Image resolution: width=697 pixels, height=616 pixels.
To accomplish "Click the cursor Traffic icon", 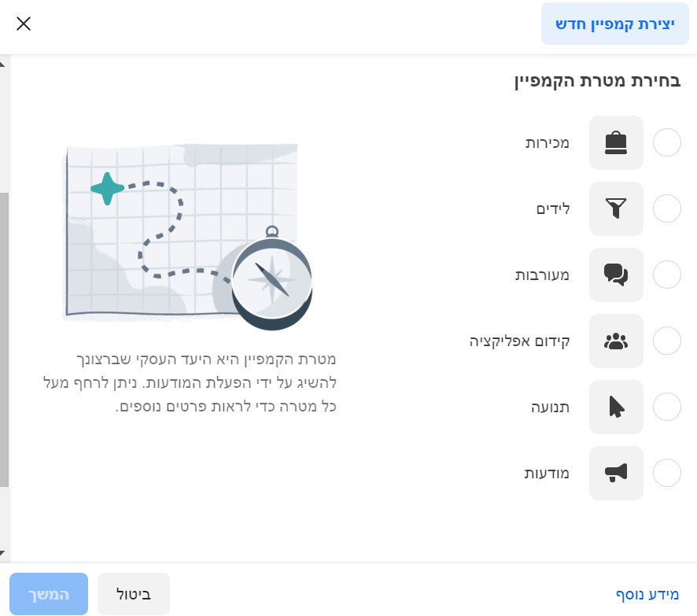I will (616, 408).
